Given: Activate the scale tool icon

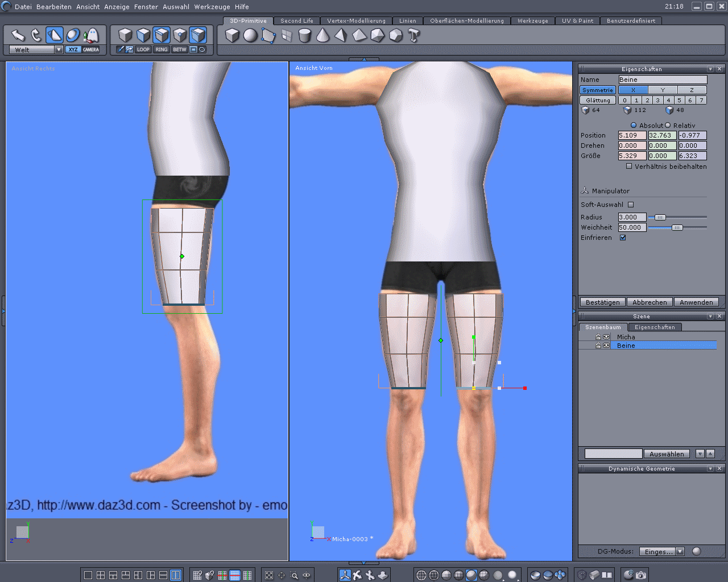Looking at the screenshot, I should pyautogui.click(x=55, y=35).
